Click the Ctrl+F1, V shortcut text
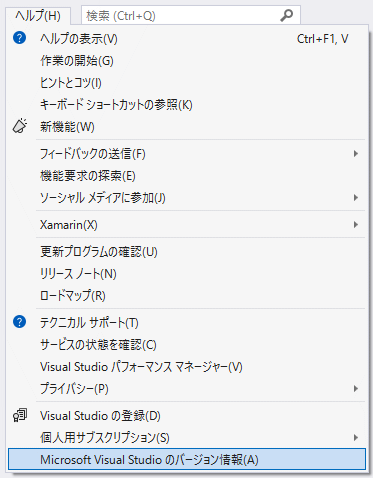The height and width of the screenshot is (478, 373). pyautogui.click(x=323, y=39)
